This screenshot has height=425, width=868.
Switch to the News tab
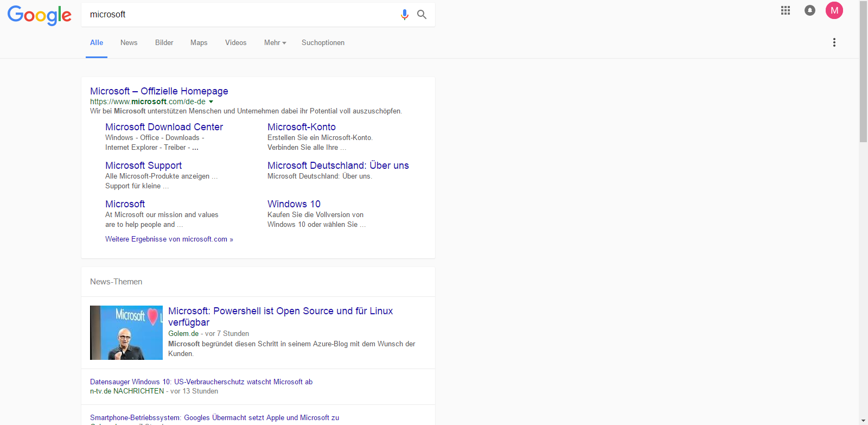[x=129, y=43]
